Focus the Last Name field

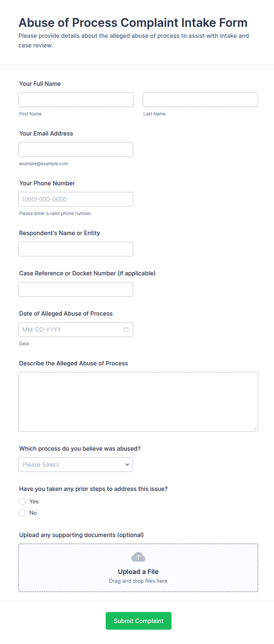(x=200, y=100)
